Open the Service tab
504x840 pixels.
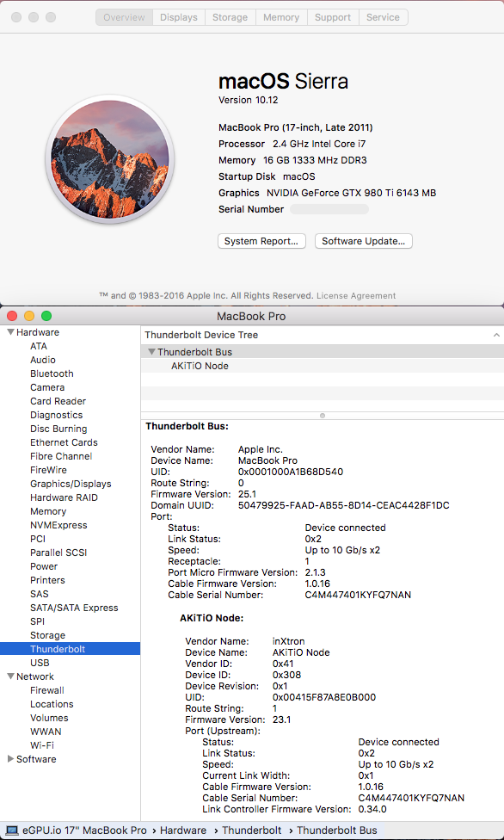tap(383, 17)
